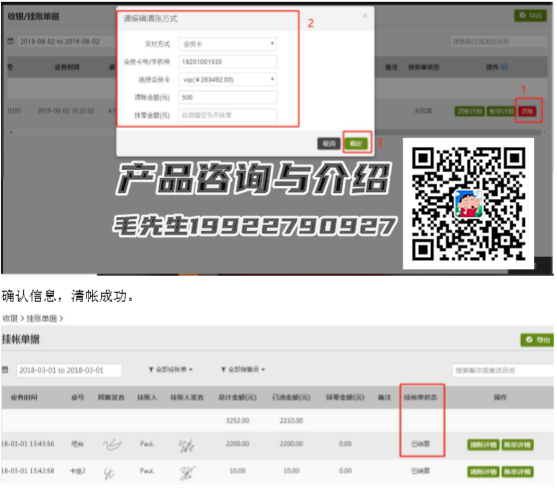Image resolution: width=557 pixels, height=489 pixels.
Task: Click the 抹零金额(元) column header
Action: click(345, 397)
